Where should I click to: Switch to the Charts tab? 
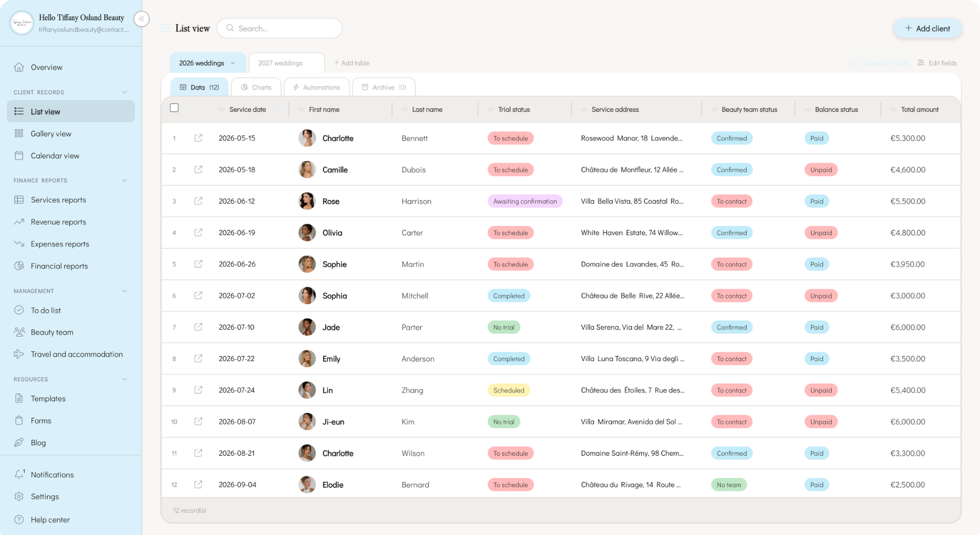point(256,87)
